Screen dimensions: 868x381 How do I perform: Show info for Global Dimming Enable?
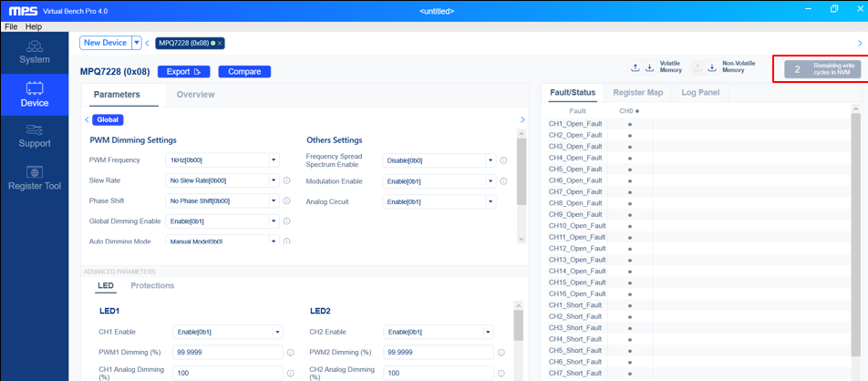coord(286,221)
